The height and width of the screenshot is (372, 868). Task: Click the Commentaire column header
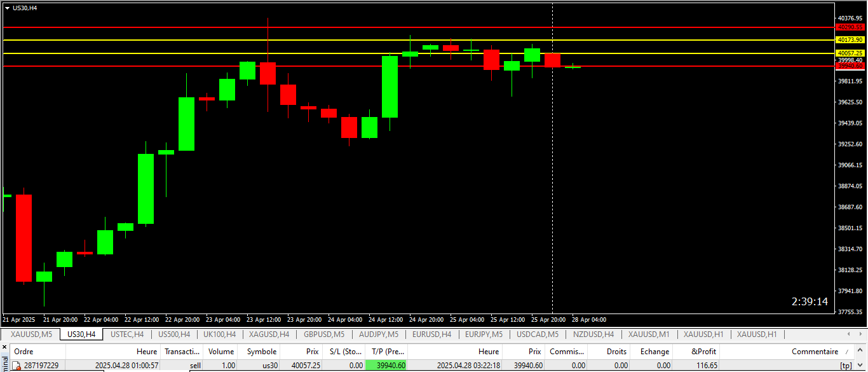(x=815, y=352)
